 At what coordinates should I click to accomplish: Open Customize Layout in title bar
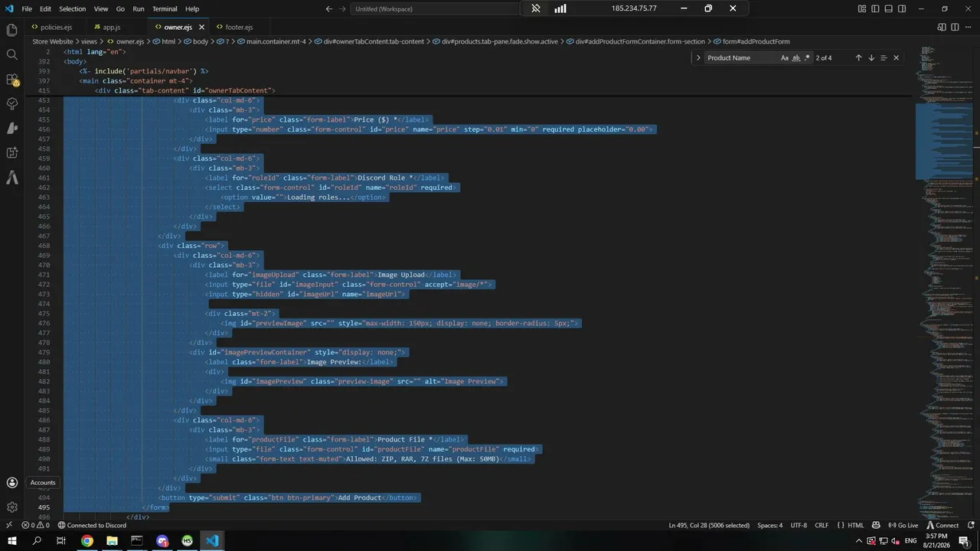(x=862, y=9)
